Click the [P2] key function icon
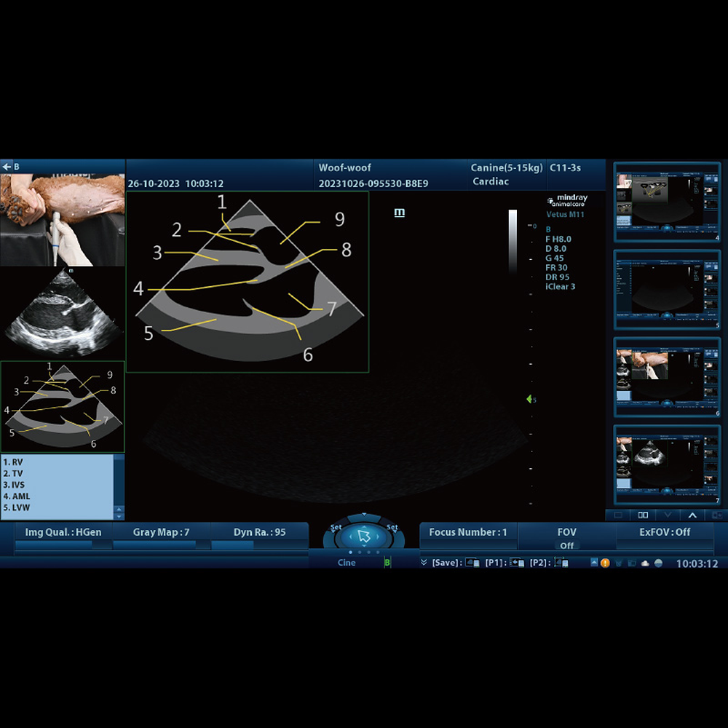 click(561, 563)
